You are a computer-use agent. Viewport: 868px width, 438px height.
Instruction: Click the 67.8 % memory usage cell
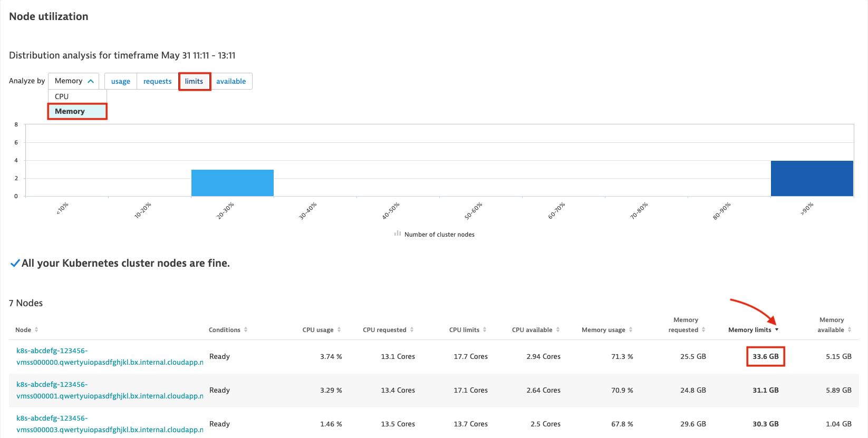tap(622, 424)
